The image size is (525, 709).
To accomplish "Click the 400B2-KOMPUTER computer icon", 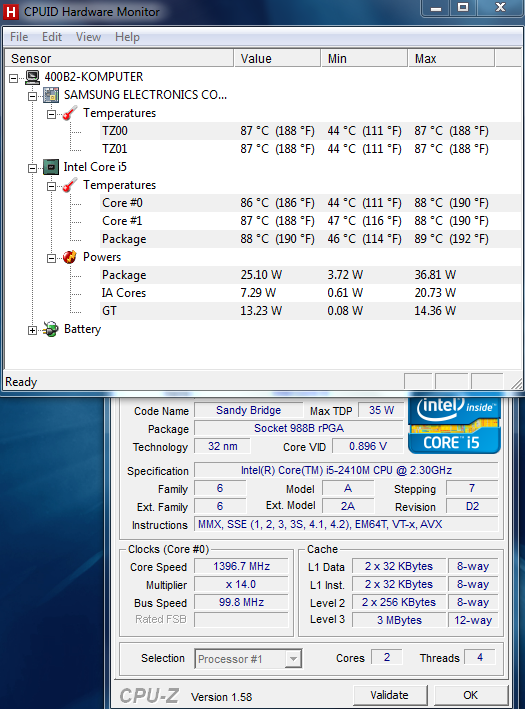I will [33, 77].
